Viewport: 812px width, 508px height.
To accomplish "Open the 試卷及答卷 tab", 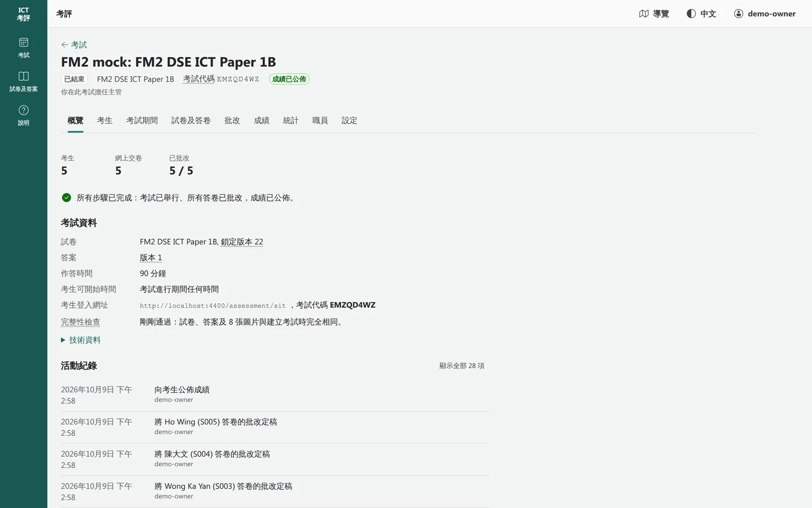I will click(x=191, y=120).
